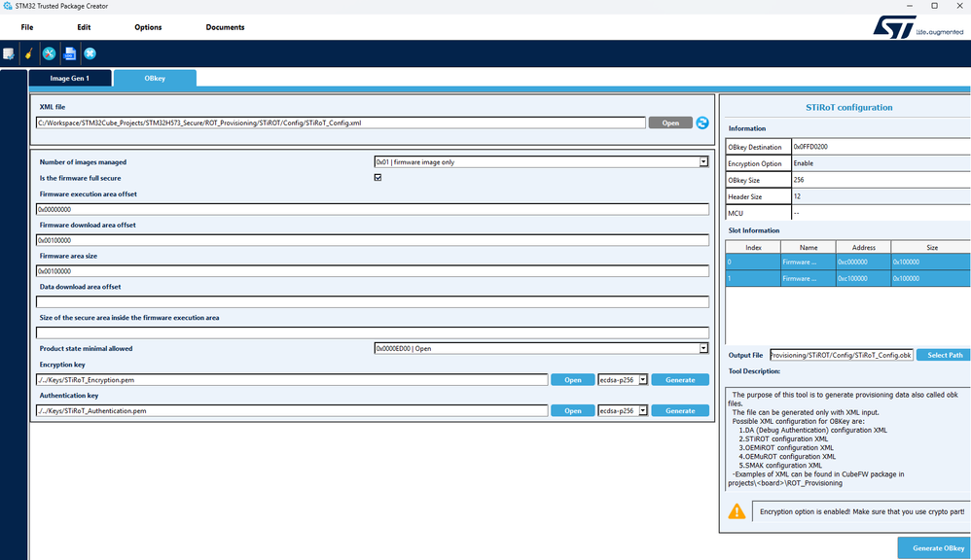
Task: Click the round blue X toolbar icon
Action: [x=90, y=53]
